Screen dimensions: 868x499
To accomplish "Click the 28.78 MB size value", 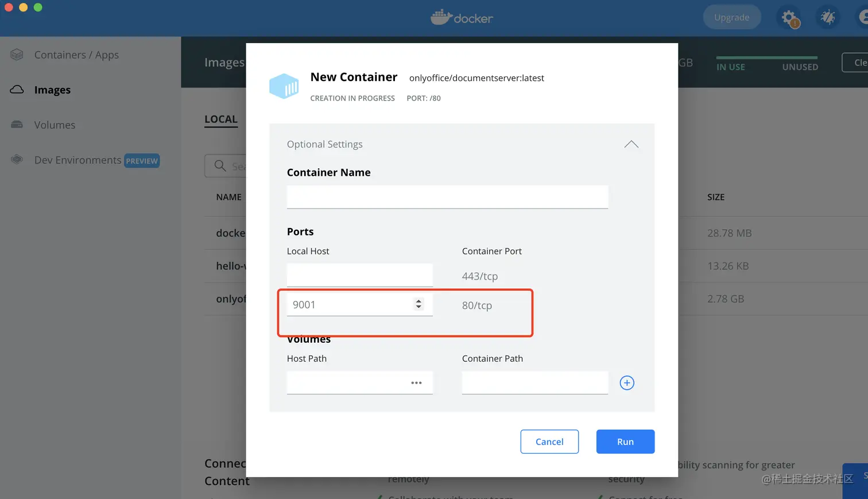I will point(730,233).
